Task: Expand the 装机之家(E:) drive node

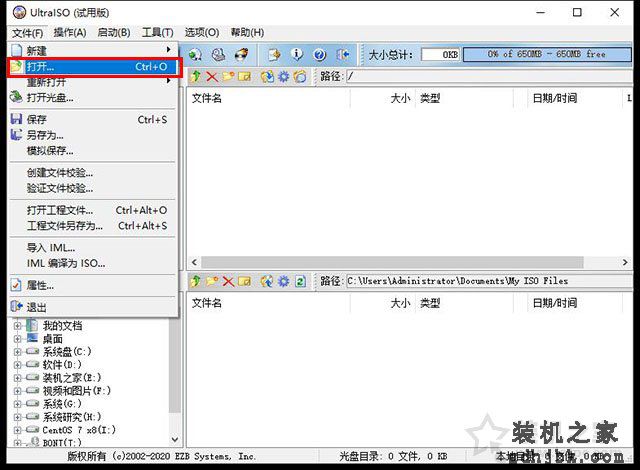Action: 18,378
